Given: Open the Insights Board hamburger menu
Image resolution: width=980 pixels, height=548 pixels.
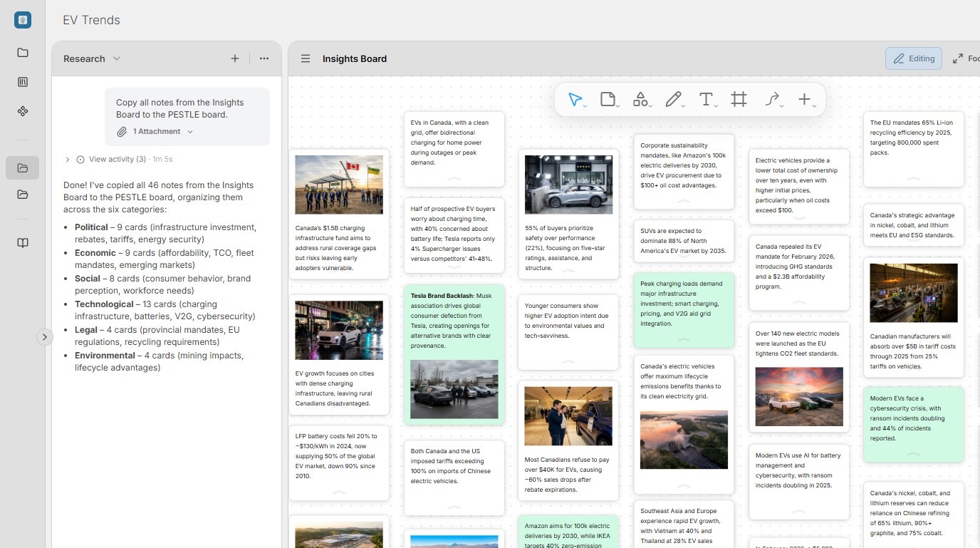Looking at the screenshot, I should (306, 58).
